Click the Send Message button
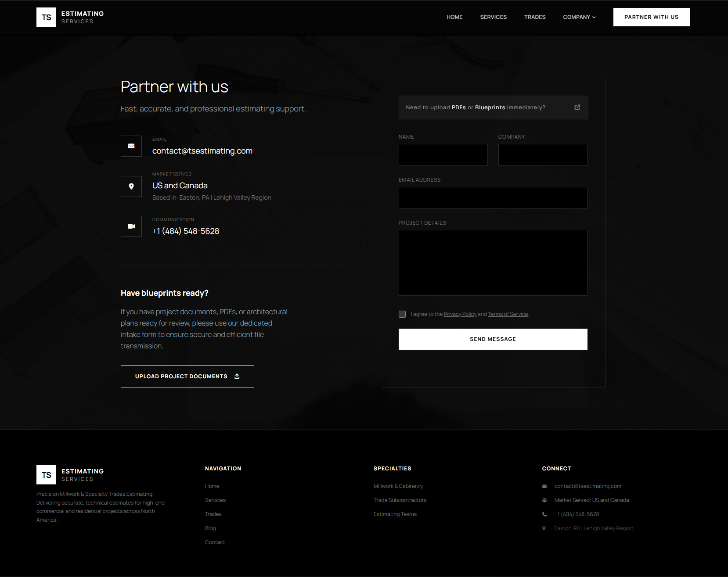This screenshot has height=577, width=728. click(493, 339)
